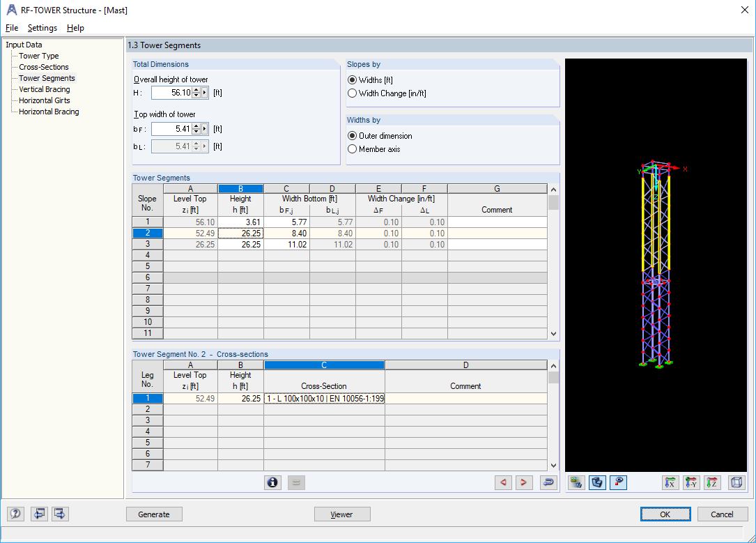Set view along the -Y axis
Viewport: 756px width, 543px height.
tap(691, 482)
